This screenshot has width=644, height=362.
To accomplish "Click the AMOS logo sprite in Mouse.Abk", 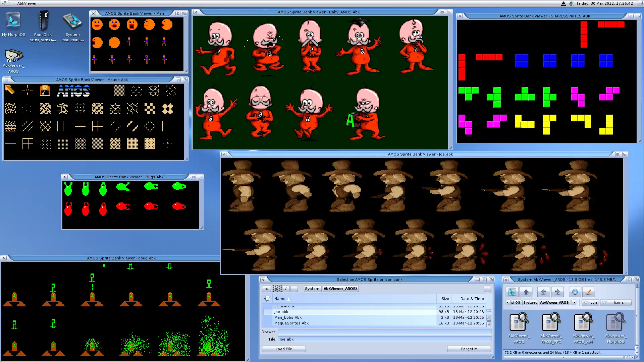I will 73,91.
